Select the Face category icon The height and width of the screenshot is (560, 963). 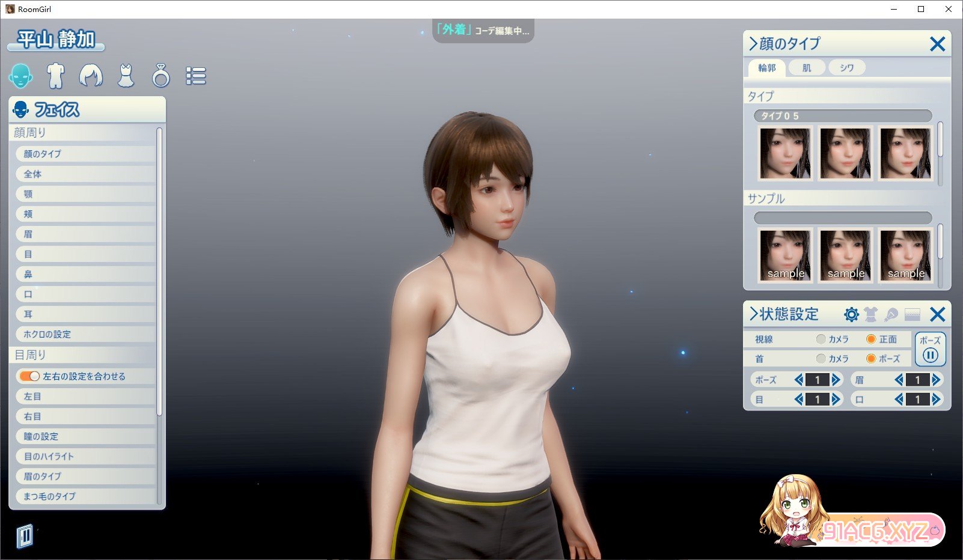(x=20, y=76)
